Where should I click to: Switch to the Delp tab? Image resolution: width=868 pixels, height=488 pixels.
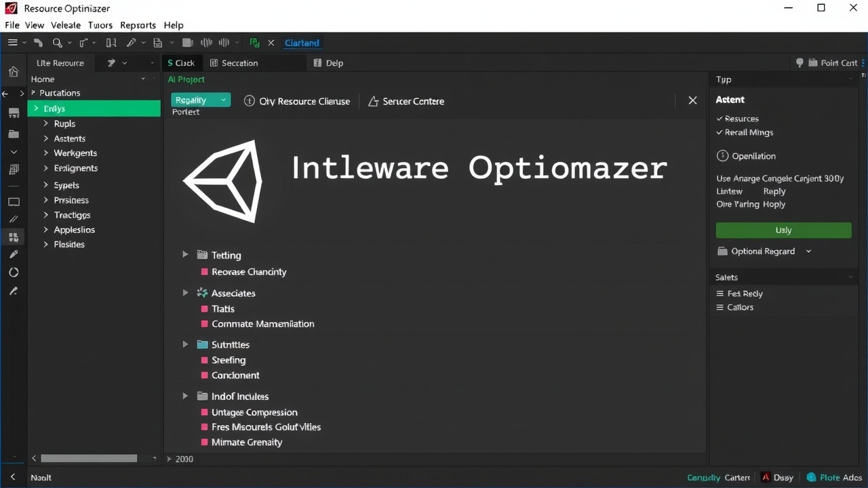click(329, 63)
